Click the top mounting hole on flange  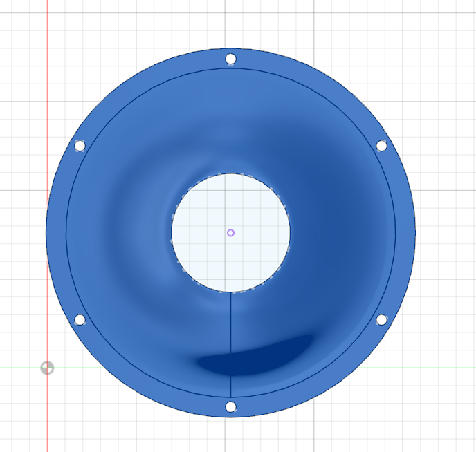coord(231,59)
